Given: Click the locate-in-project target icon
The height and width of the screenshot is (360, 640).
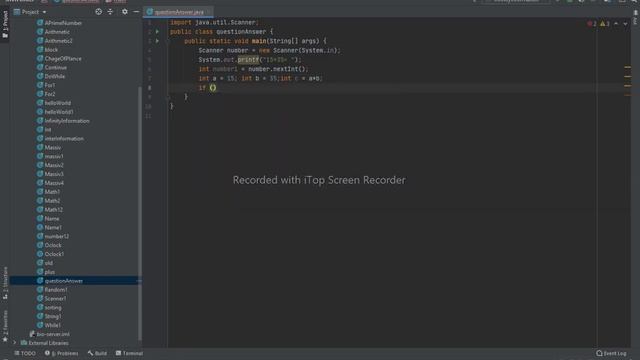Looking at the screenshot, I should point(98,12).
